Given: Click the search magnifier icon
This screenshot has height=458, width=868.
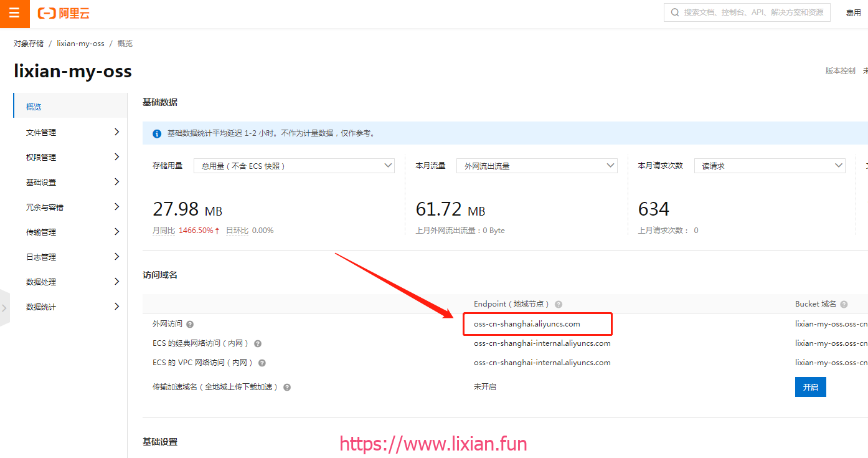Looking at the screenshot, I should pyautogui.click(x=675, y=12).
